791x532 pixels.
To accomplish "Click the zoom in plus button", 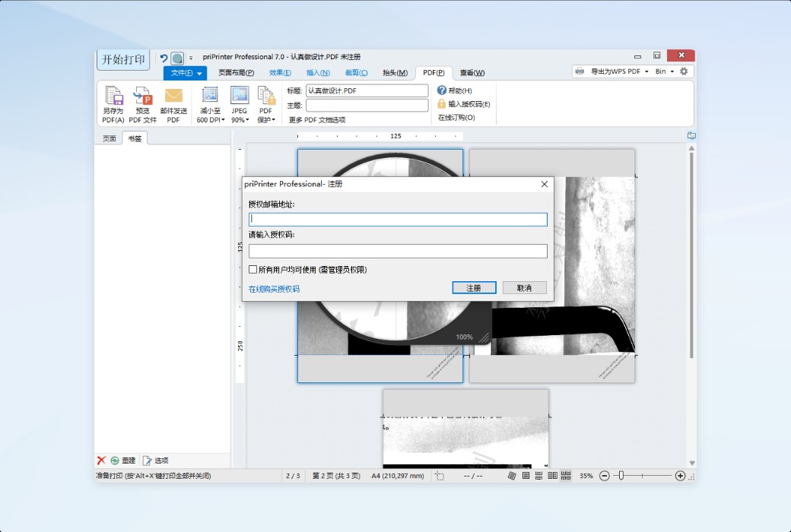I will (680, 476).
